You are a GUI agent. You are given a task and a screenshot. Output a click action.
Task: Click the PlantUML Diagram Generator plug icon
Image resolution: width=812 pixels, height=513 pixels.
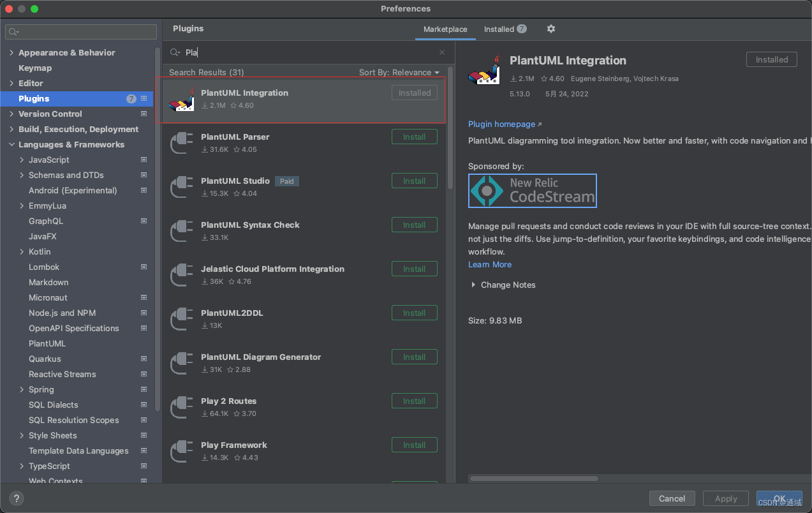click(182, 363)
